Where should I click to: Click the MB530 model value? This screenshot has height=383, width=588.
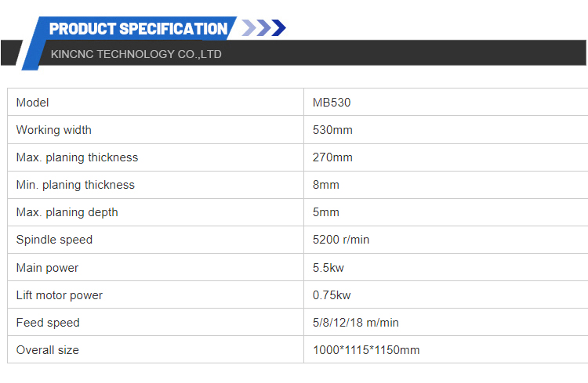tap(332, 103)
